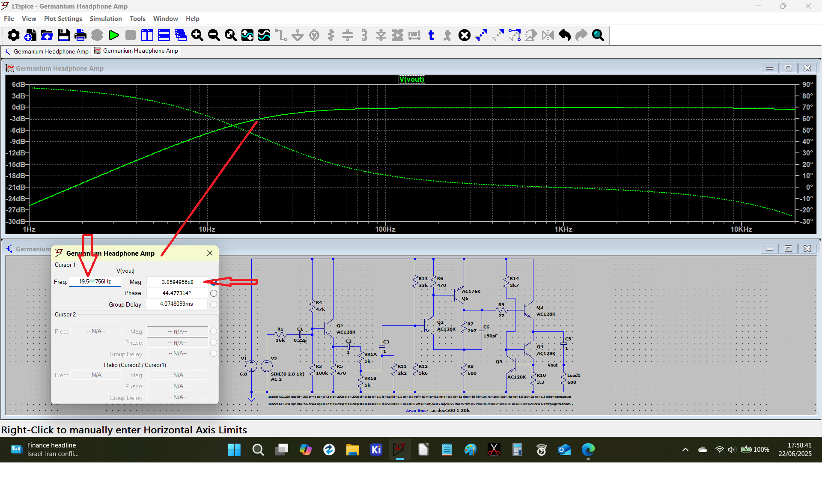Click the AC176K Q6 transistor label

pos(471,295)
